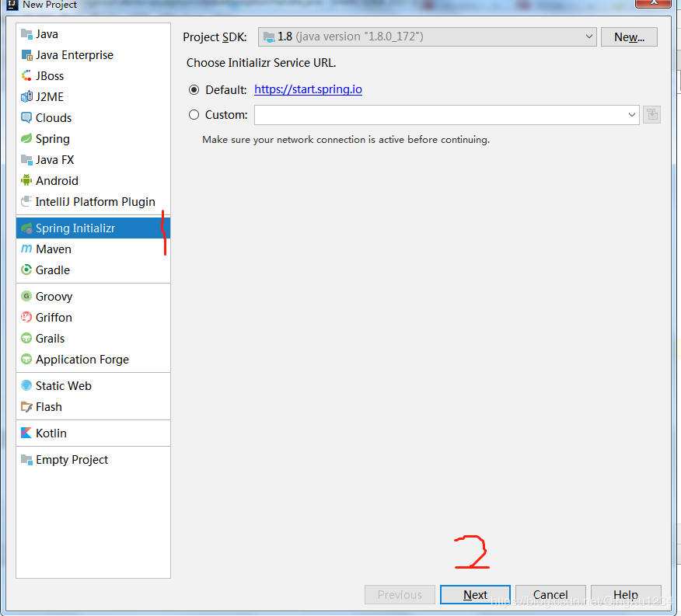Click the J2ME icon

(26, 97)
